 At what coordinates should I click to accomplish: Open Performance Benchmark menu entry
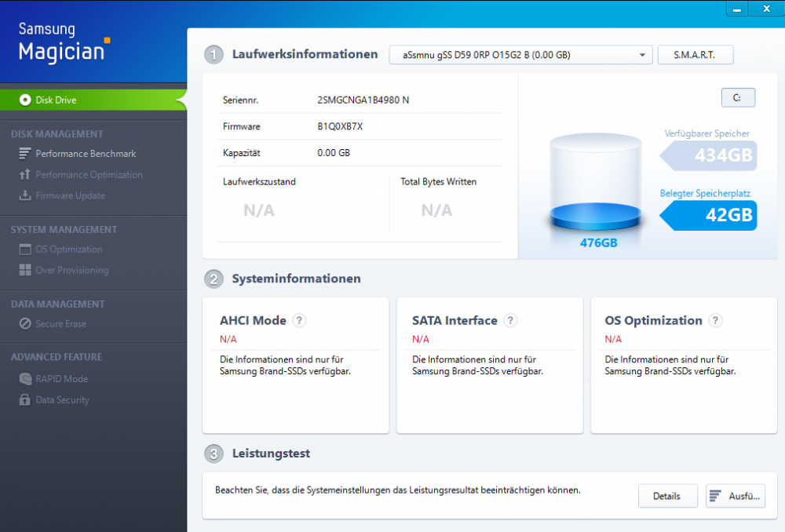(86, 154)
